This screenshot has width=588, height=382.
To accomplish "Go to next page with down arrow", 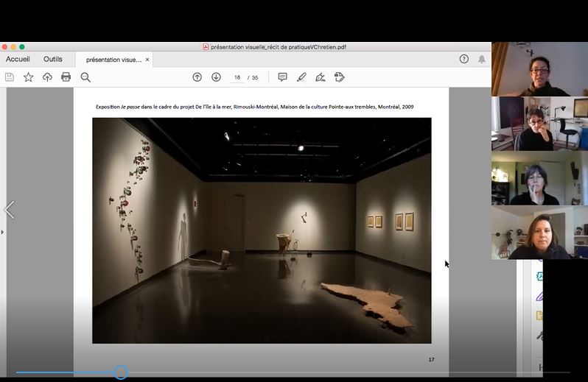I will click(x=216, y=77).
